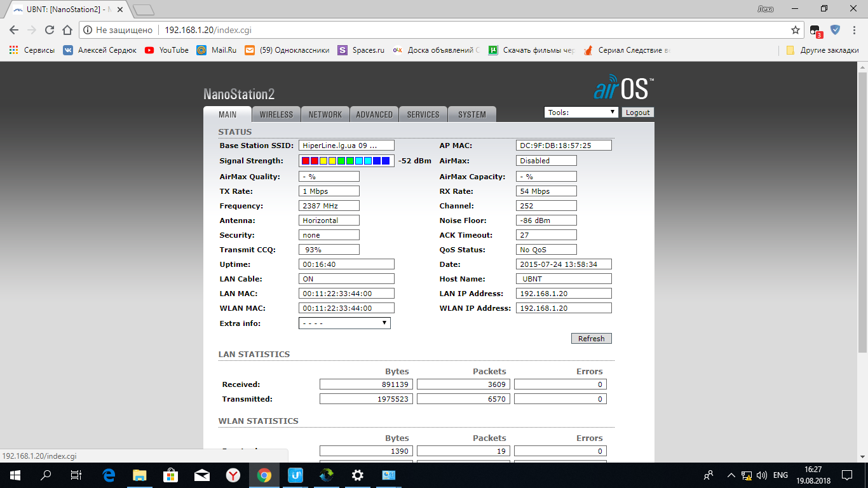Open Task View on the taskbar
The height and width of the screenshot is (488, 868).
76,475
